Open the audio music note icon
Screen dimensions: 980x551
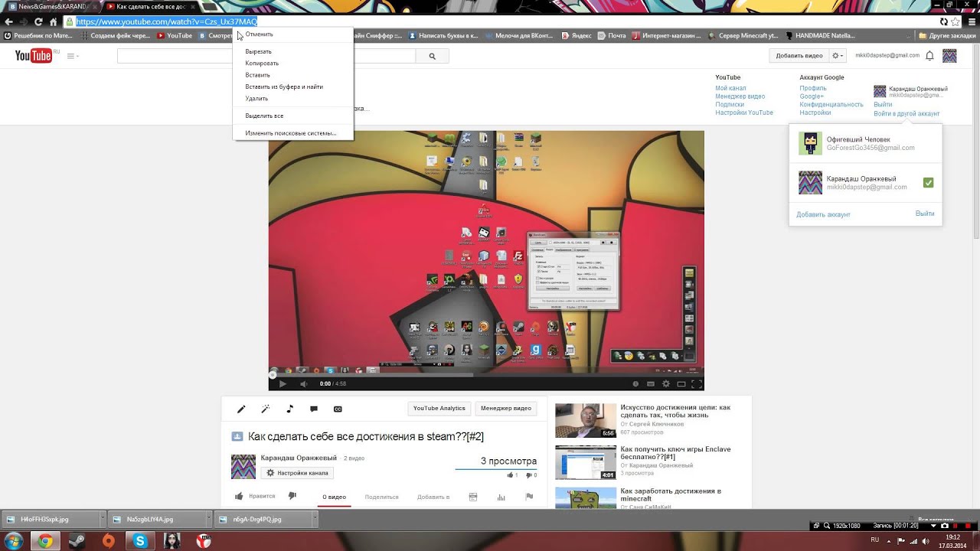(x=289, y=409)
